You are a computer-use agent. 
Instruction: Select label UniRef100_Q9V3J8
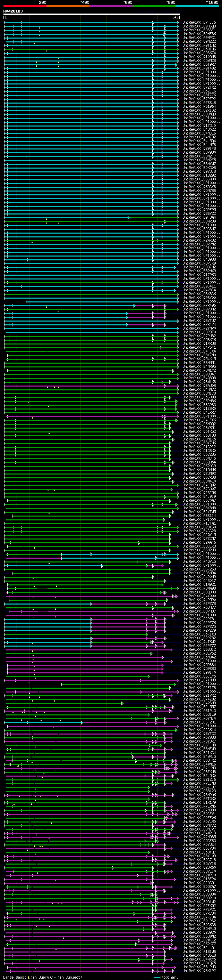199,172
